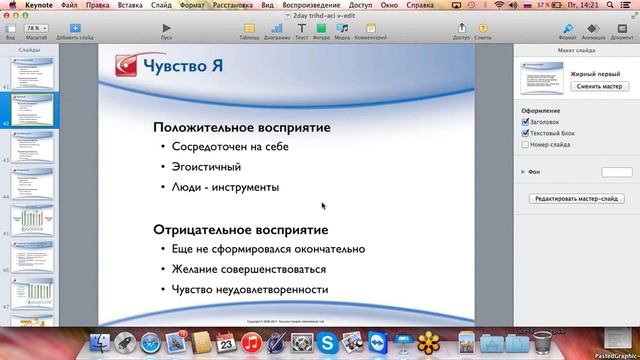Click the bullet Чувство неудовлетворенности
The width and height of the screenshot is (640, 360).
click(x=250, y=289)
